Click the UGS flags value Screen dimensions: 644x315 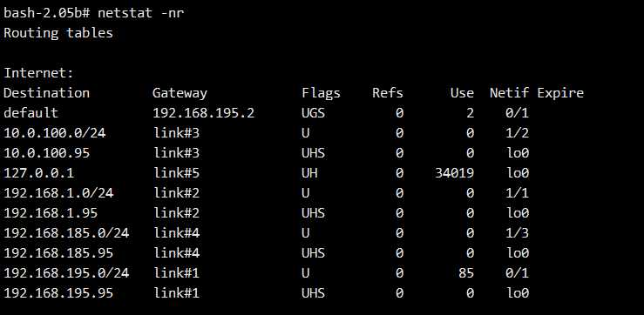coord(314,113)
